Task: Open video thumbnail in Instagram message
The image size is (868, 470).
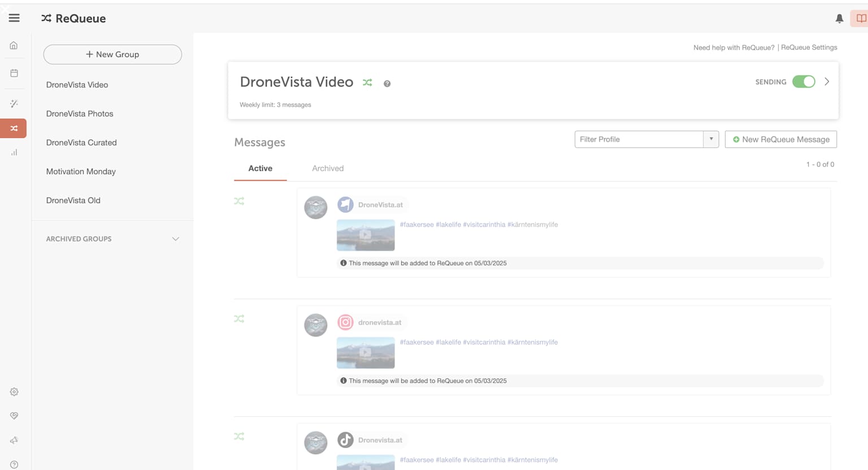Action: pos(366,352)
